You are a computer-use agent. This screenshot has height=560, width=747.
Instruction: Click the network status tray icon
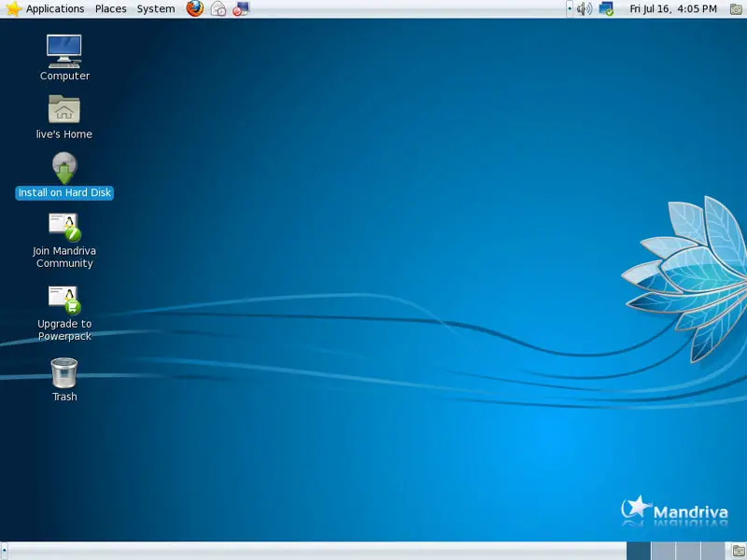point(606,8)
